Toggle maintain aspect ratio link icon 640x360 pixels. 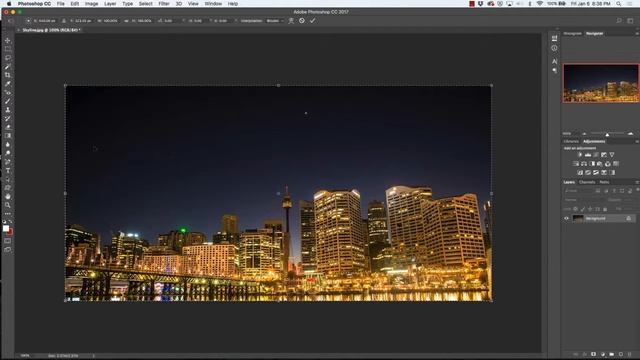pyautogui.click(x=126, y=20)
